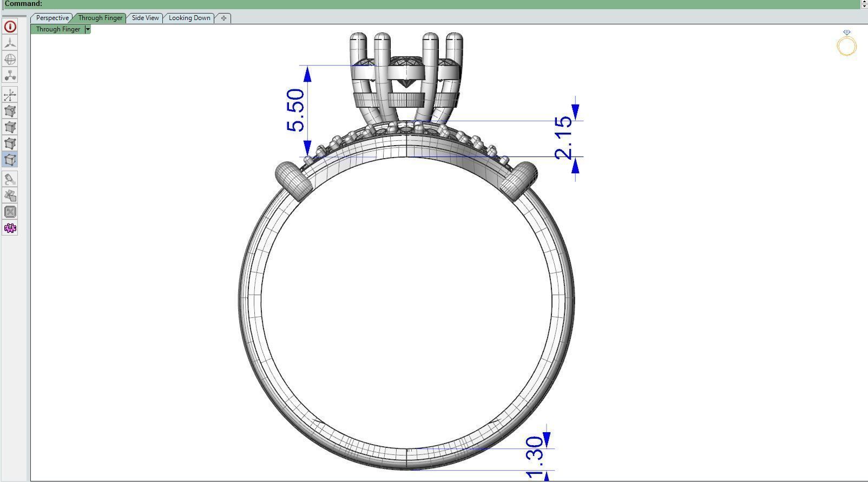Click the red power icon in left toolbar

[10, 27]
